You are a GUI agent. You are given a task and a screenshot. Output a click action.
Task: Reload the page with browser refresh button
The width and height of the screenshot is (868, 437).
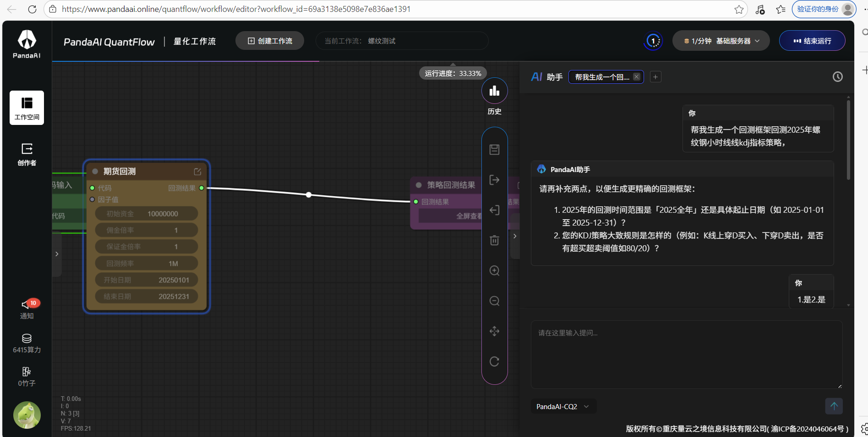[32, 9]
